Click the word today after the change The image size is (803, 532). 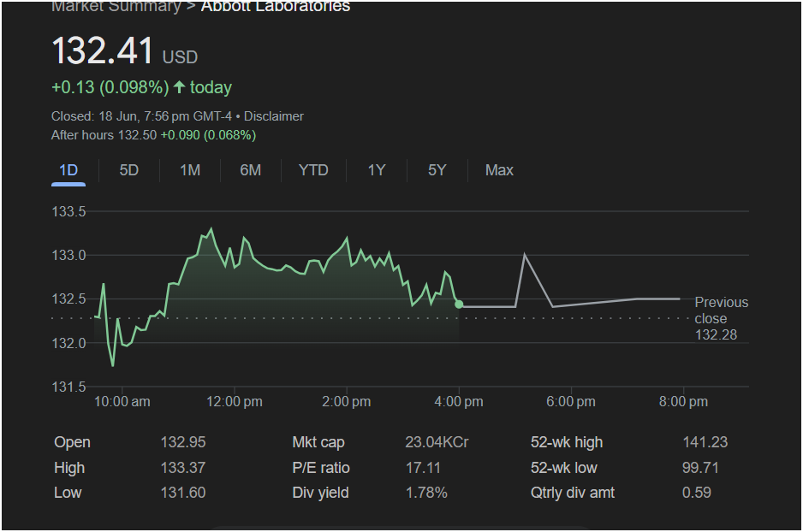click(x=211, y=87)
